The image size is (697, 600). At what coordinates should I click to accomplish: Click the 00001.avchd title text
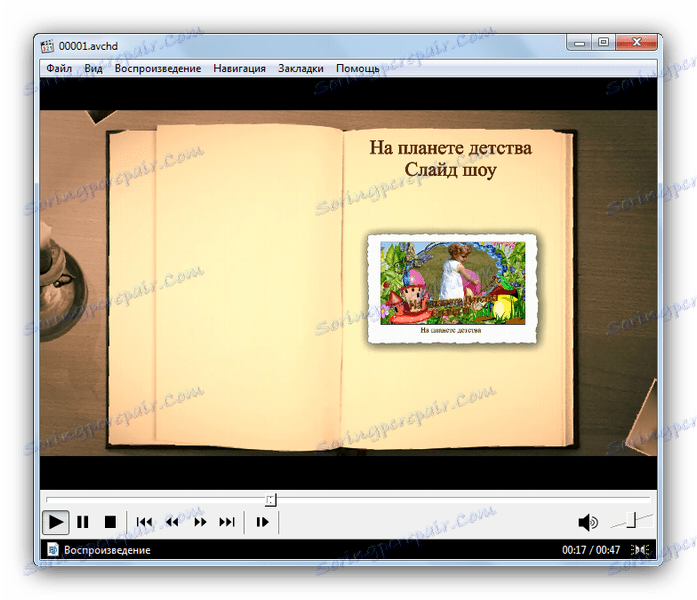pyautogui.click(x=88, y=46)
